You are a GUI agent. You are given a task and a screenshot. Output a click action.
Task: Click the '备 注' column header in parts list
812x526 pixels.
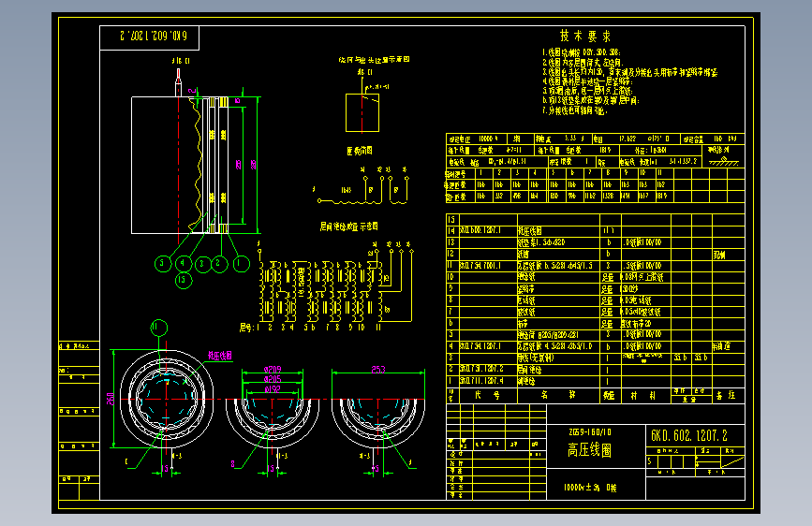point(726,396)
